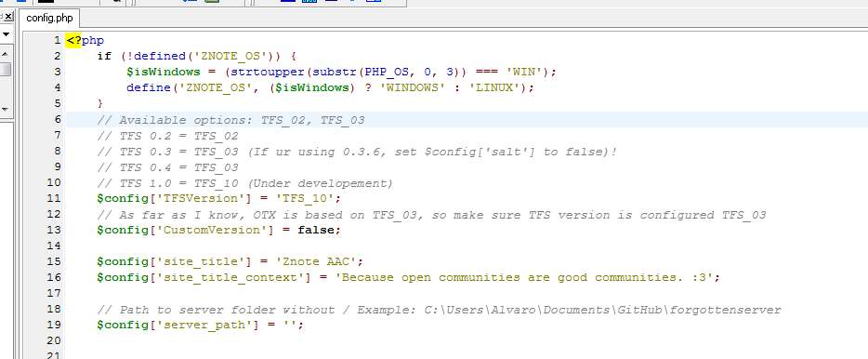Click the 'WIN' string literal on line 3

click(525, 72)
